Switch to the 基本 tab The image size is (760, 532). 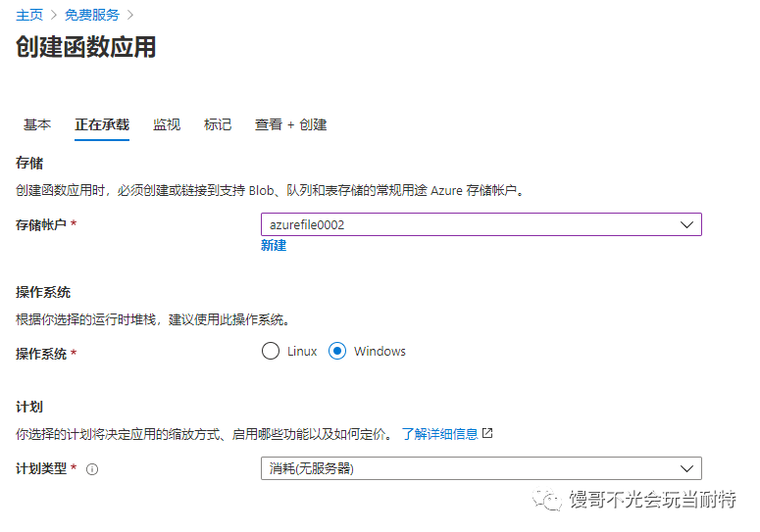click(x=37, y=124)
